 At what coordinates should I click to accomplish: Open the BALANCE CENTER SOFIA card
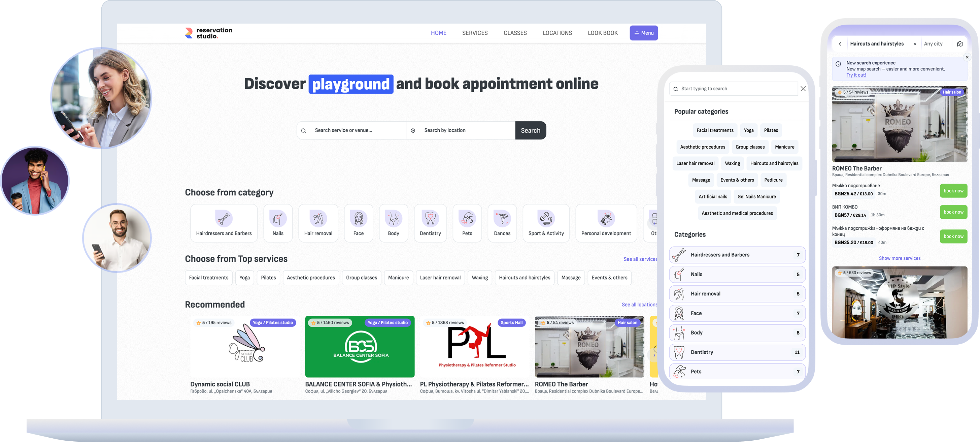pyautogui.click(x=360, y=354)
